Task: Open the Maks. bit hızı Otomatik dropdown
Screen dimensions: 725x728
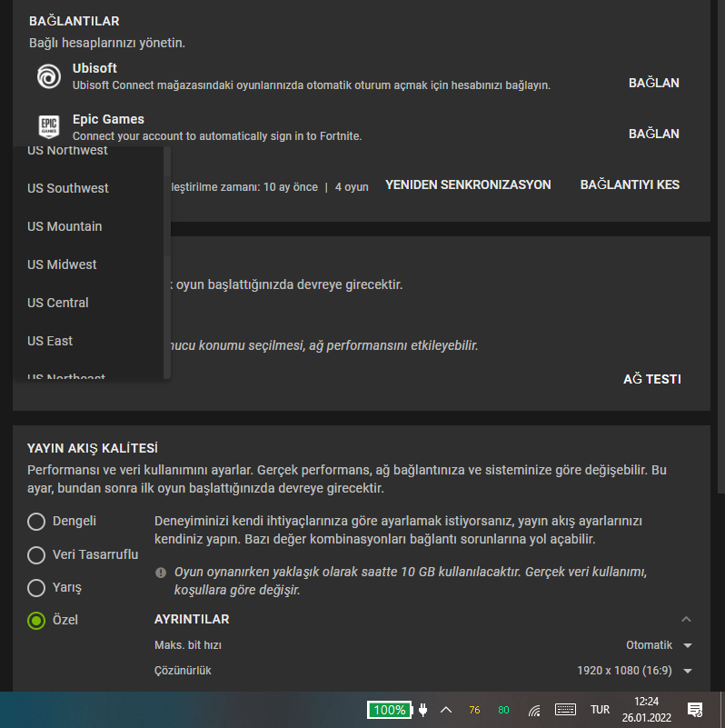Action: click(x=659, y=645)
